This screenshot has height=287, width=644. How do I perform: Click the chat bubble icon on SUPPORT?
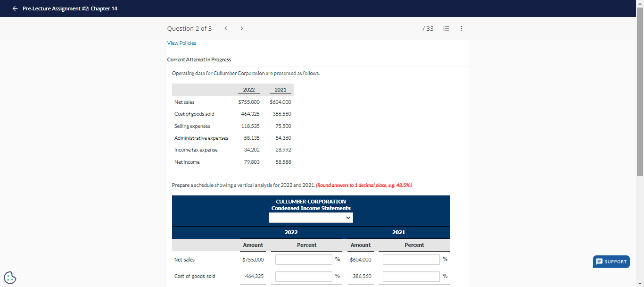(599, 262)
